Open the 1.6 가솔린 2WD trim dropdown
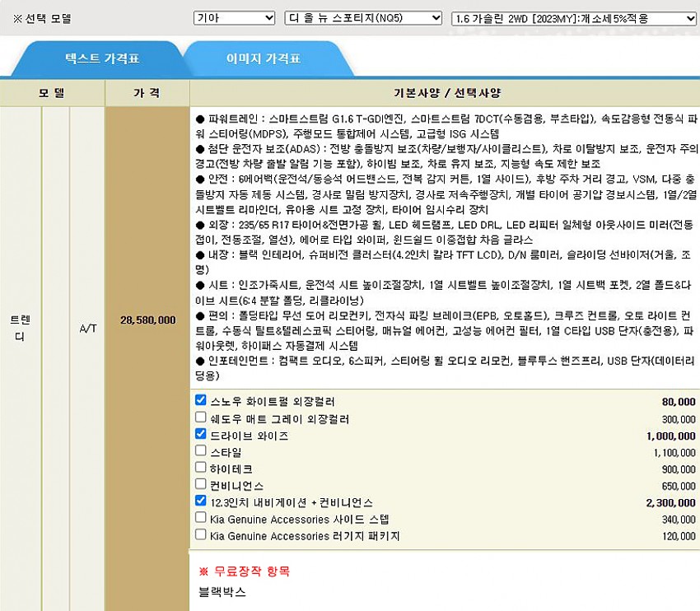Viewport: 700px width, 611px height. point(574,18)
